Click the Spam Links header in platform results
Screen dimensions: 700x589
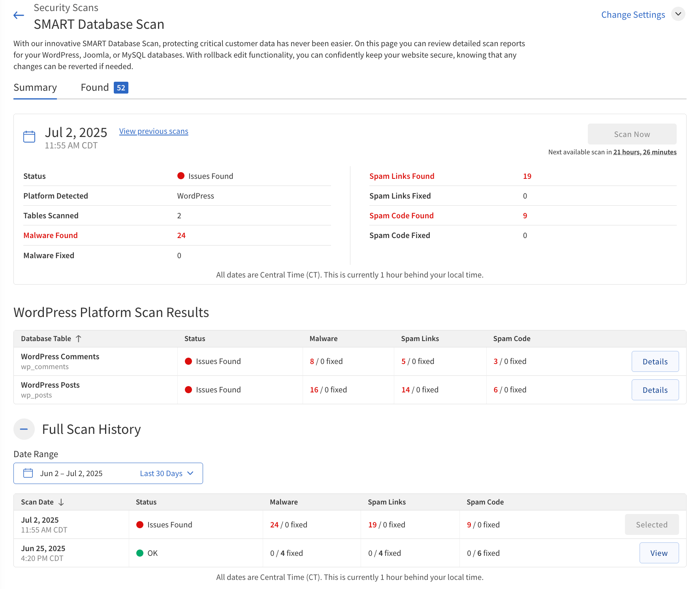pyautogui.click(x=420, y=339)
